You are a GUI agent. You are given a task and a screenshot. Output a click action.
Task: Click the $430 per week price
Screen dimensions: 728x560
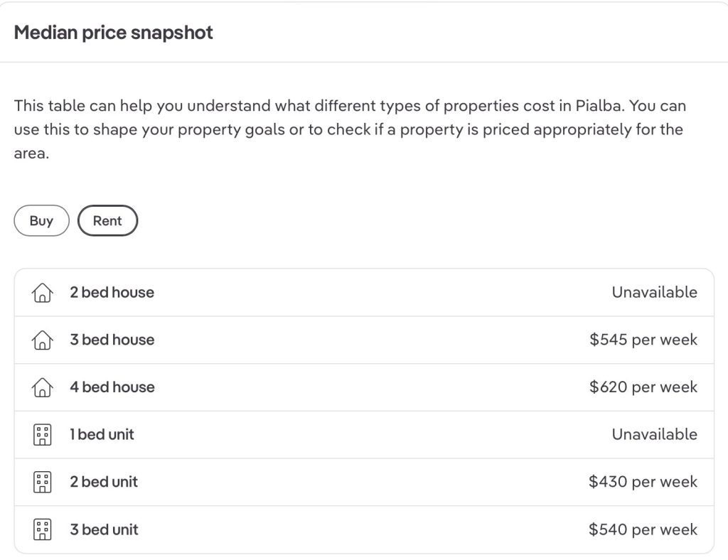pos(643,482)
